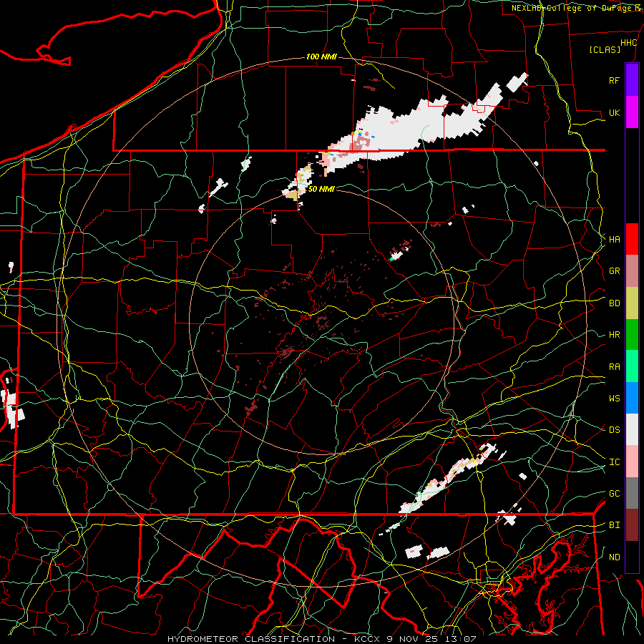Click the "DS" legend label
Image resolution: width=644 pixels, height=644 pixels.
pos(614,429)
